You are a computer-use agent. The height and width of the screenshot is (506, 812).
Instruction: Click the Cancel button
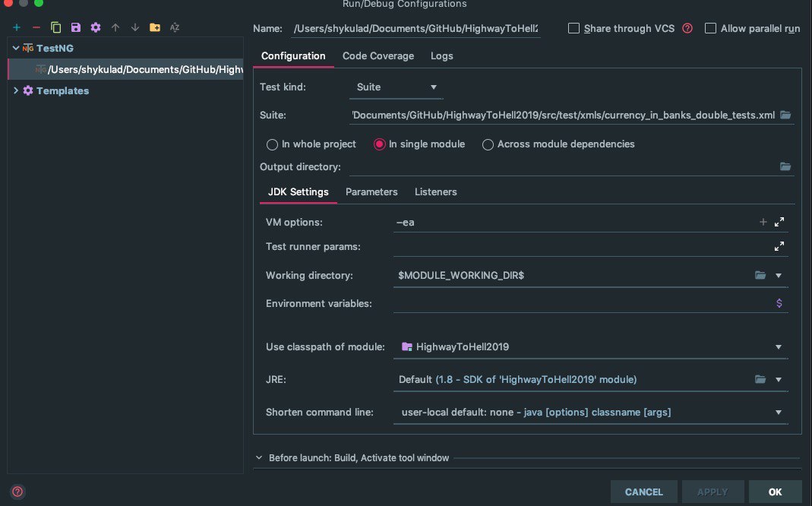pyautogui.click(x=643, y=492)
